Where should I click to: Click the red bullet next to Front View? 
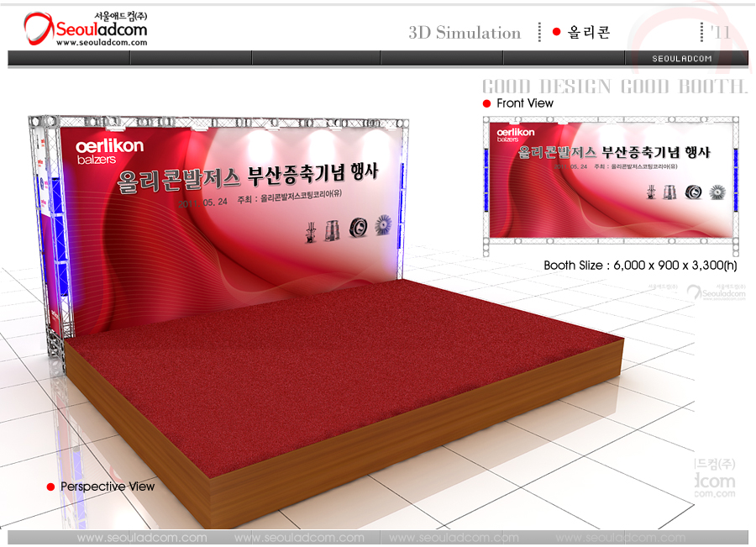click(486, 103)
